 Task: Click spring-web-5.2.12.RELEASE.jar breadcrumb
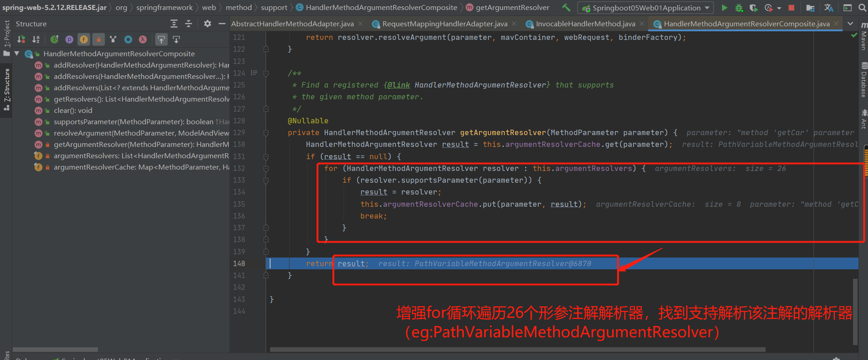(x=54, y=8)
